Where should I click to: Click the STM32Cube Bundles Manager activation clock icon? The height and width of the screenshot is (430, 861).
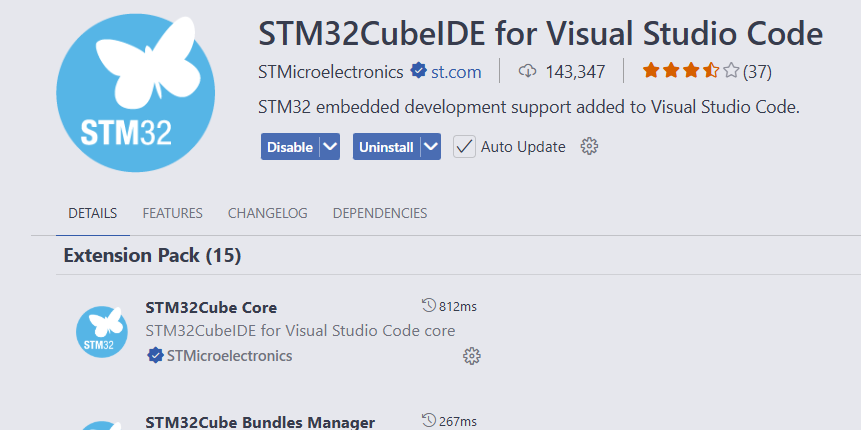pos(429,421)
